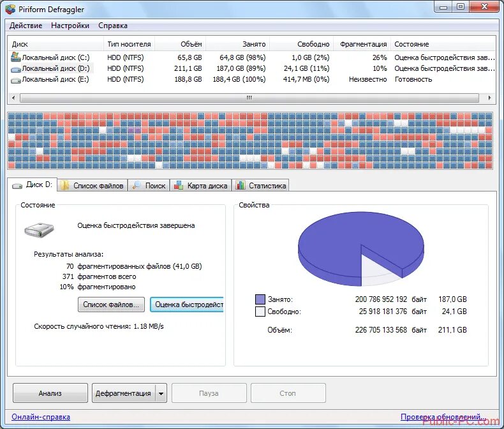The height and width of the screenshot is (429, 504).
Task: Click the blocks icon on Карта диска tab
Action: pyautogui.click(x=179, y=186)
